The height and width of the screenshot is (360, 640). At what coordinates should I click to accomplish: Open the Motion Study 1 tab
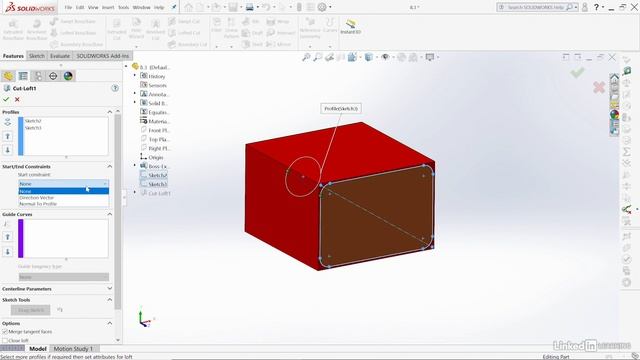pyautogui.click(x=73, y=349)
